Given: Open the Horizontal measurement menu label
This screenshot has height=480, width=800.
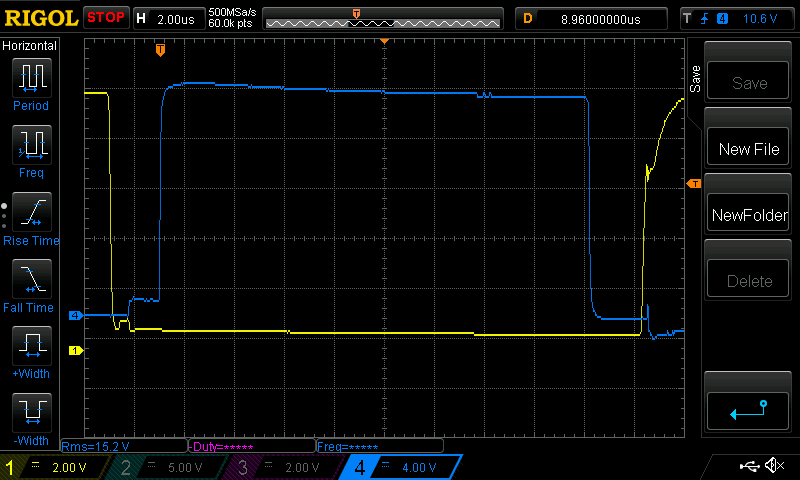Looking at the screenshot, I should 30,46.
